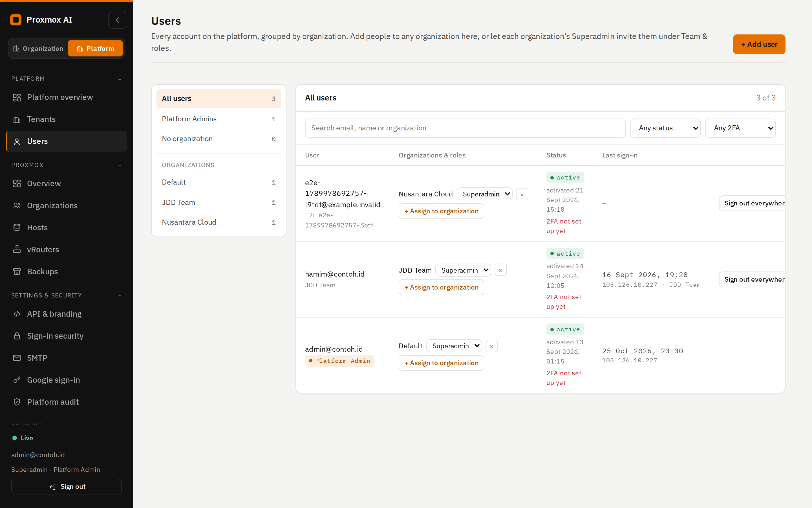The image size is (812, 508).
Task: Open the Backups section
Action: (67, 271)
